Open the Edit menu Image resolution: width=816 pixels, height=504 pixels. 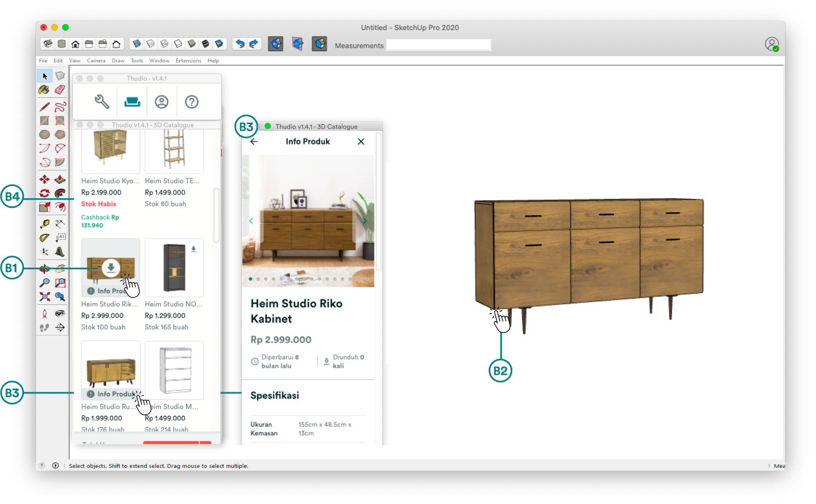click(58, 61)
